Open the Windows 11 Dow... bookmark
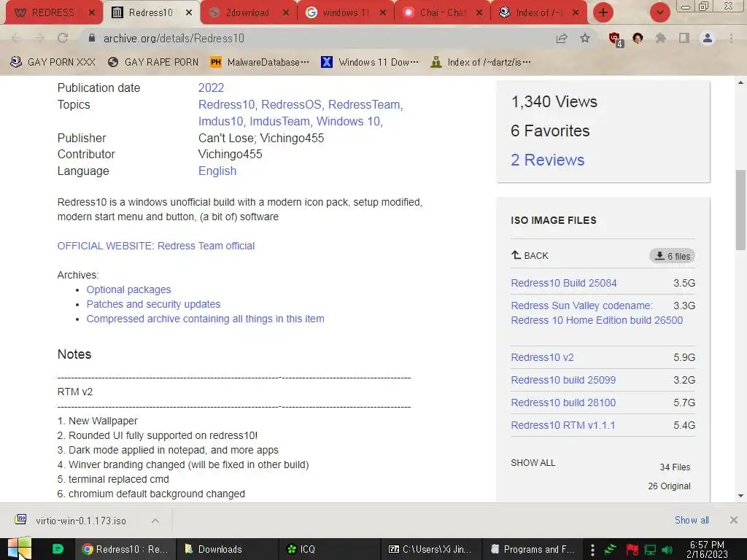747x560 pixels. pyautogui.click(x=370, y=63)
